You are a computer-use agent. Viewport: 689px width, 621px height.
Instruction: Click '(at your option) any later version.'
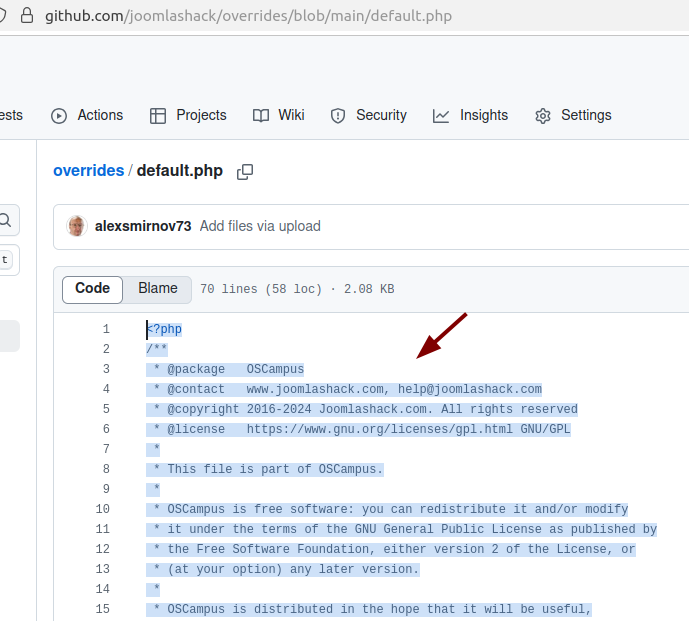coord(283,569)
